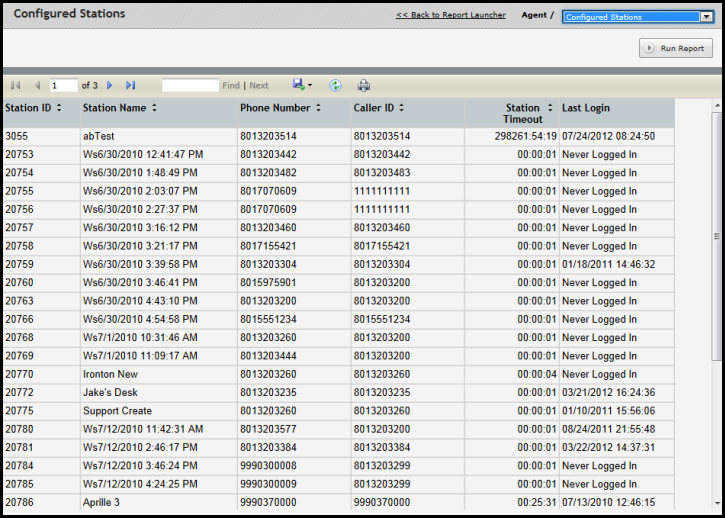The width and height of the screenshot is (725, 518).
Task: Select Station ID 20763
Action: coord(19,301)
